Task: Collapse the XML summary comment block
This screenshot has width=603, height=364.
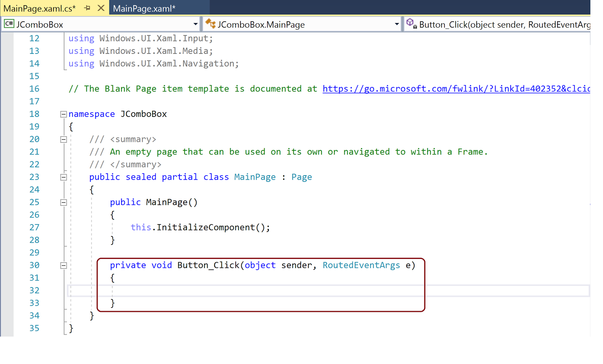Action: 63,139
